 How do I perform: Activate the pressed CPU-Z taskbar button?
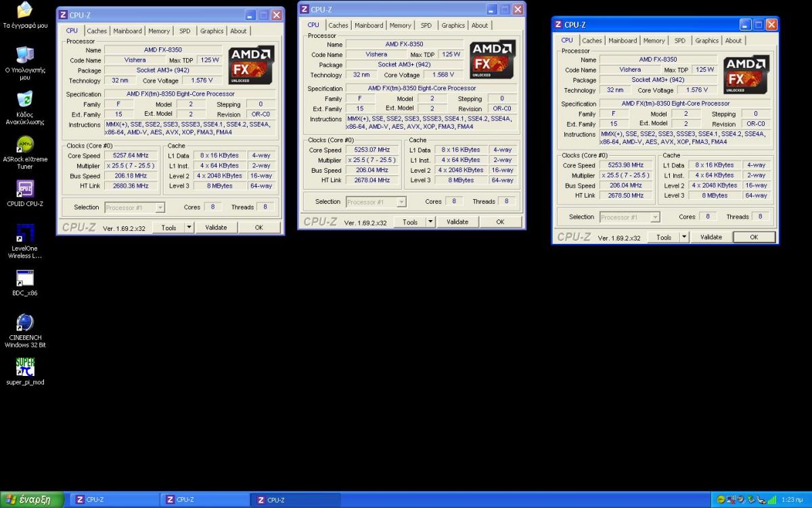coord(295,500)
